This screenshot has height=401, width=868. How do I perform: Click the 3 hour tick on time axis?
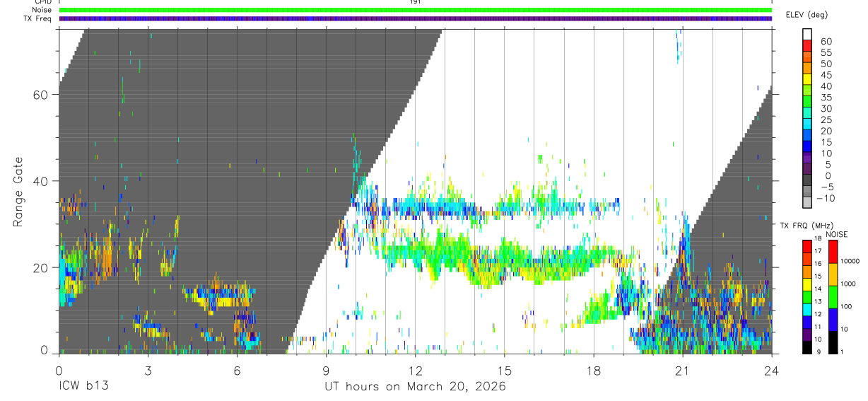[148, 370]
